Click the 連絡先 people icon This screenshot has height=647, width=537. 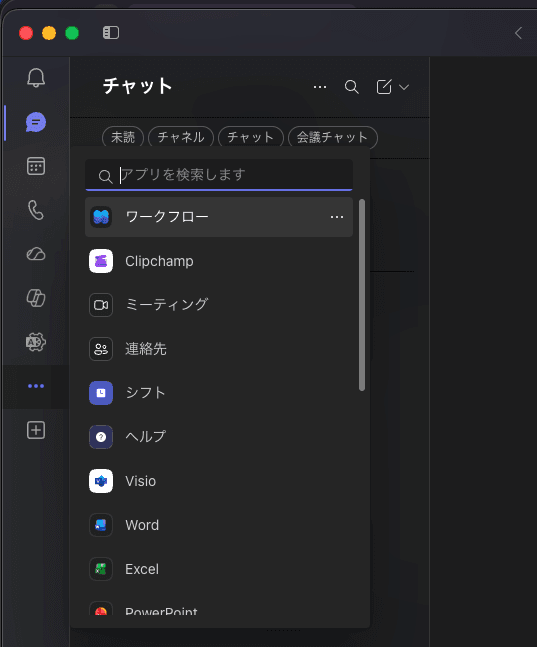click(101, 349)
